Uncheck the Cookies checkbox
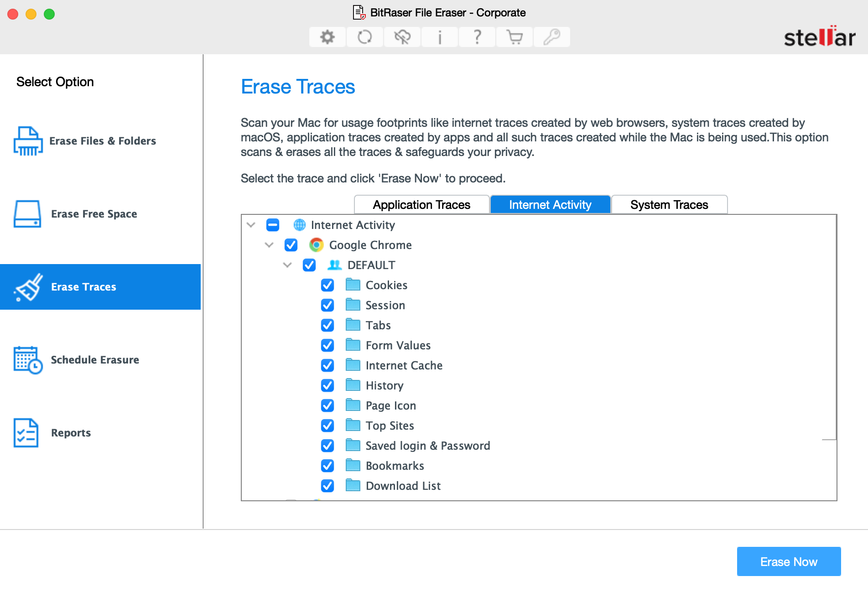The height and width of the screenshot is (592, 868). click(x=327, y=285)
